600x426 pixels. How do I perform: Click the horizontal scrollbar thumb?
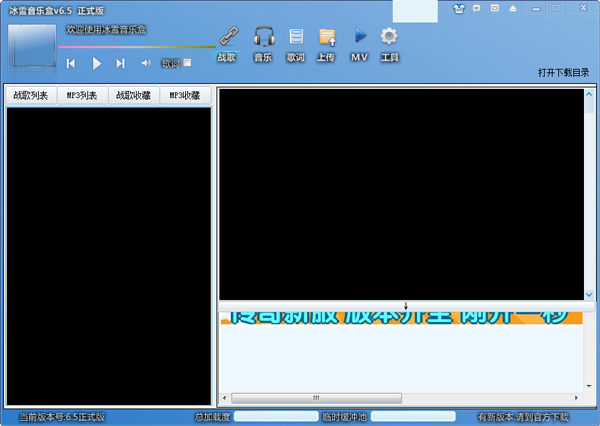[x=318, y=398]
